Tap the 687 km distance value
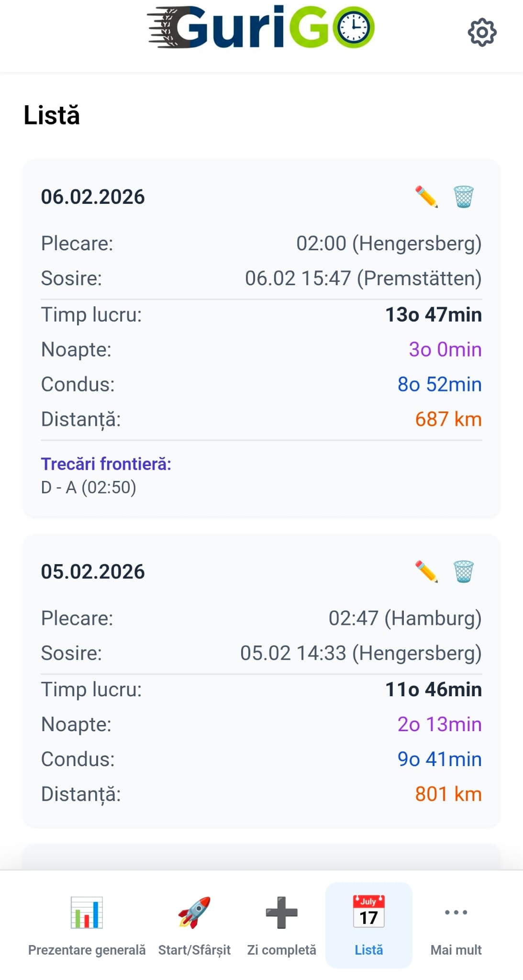 pos(448,419)
